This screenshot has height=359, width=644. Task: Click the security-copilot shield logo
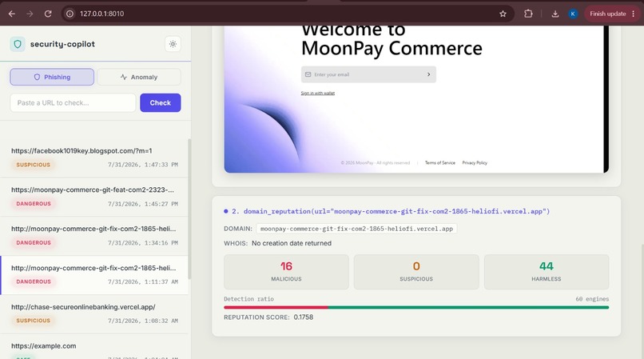coord(18,44)
